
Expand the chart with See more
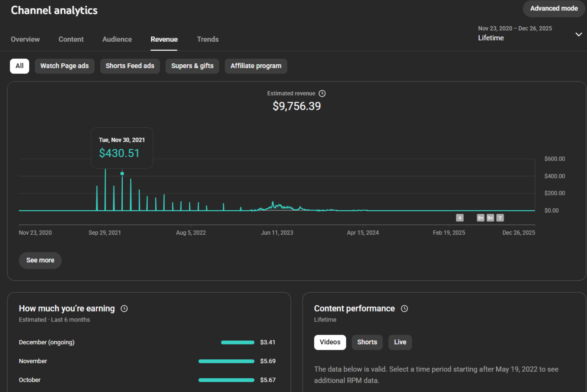pos(40,261)
